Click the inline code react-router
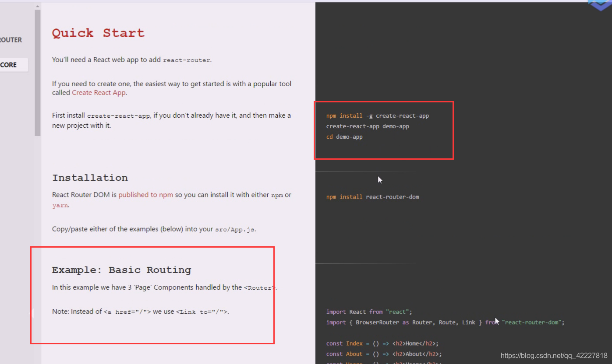This screenshot has width=612, height=364. coord(186,60)
